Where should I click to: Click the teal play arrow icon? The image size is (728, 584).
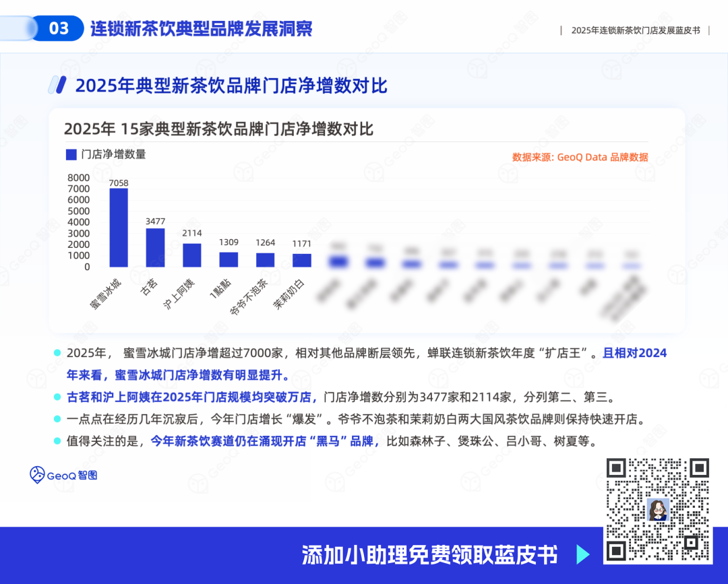tap(582, 554)
